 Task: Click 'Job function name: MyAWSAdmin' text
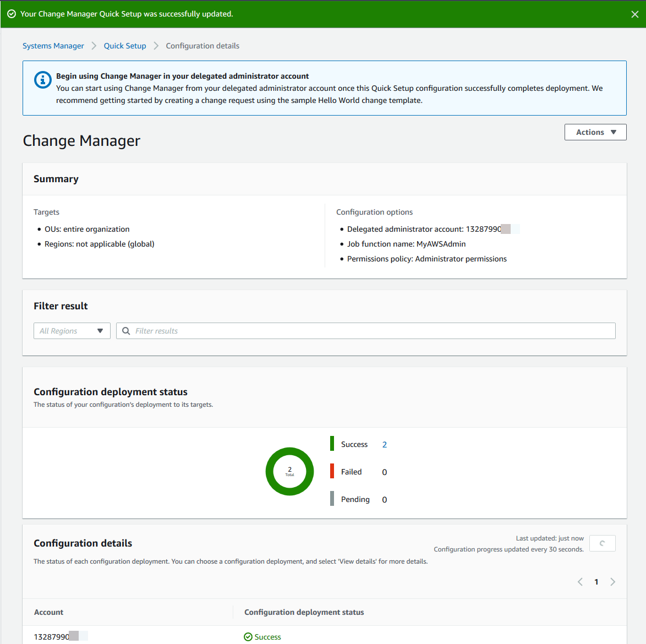click(x=406, y=244)
